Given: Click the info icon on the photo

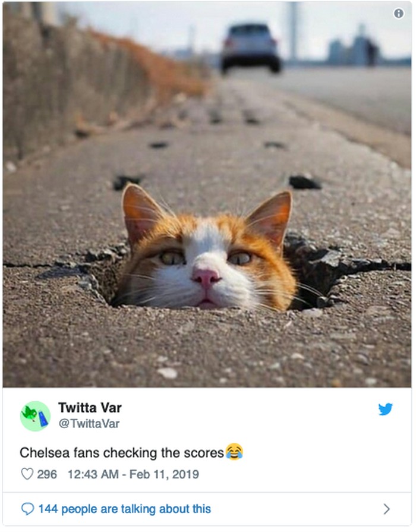Looking at the screenshot, I should pos(398,14).
